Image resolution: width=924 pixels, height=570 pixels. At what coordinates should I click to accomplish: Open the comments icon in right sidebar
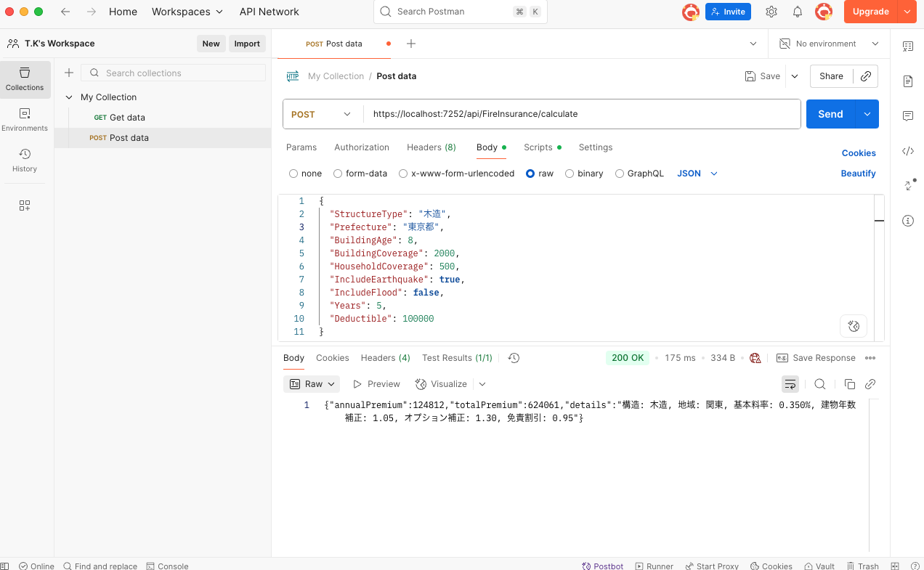[x=908, y=116]
